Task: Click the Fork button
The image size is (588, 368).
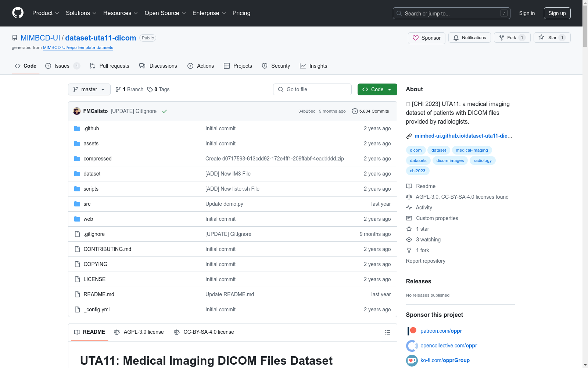Action: pos(512,38)
